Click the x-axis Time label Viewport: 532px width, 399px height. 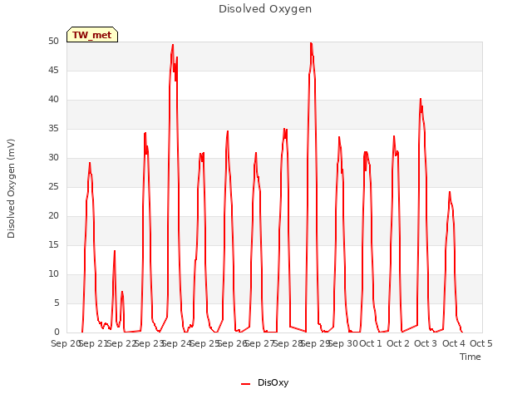(x=470, y=357)
